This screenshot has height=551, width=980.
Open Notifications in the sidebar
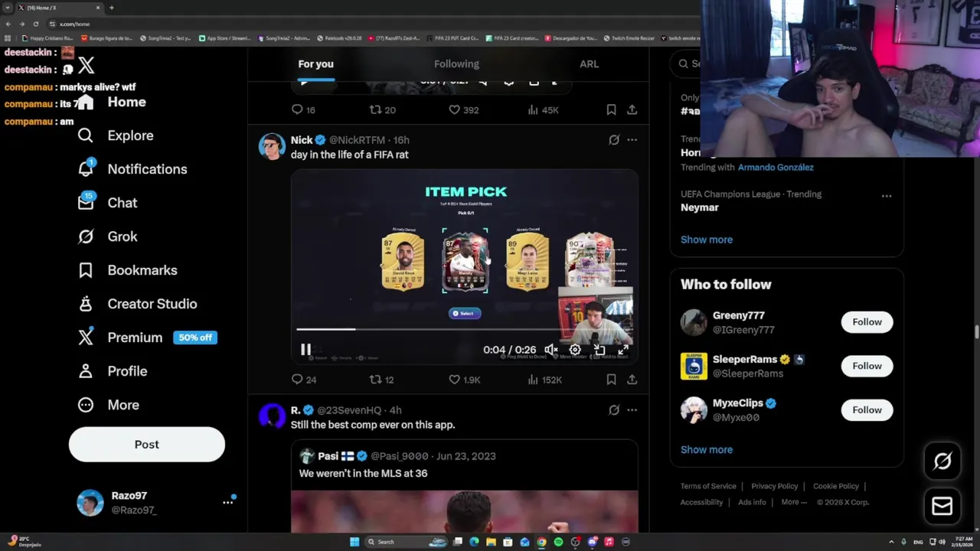(x=132, y=169)
